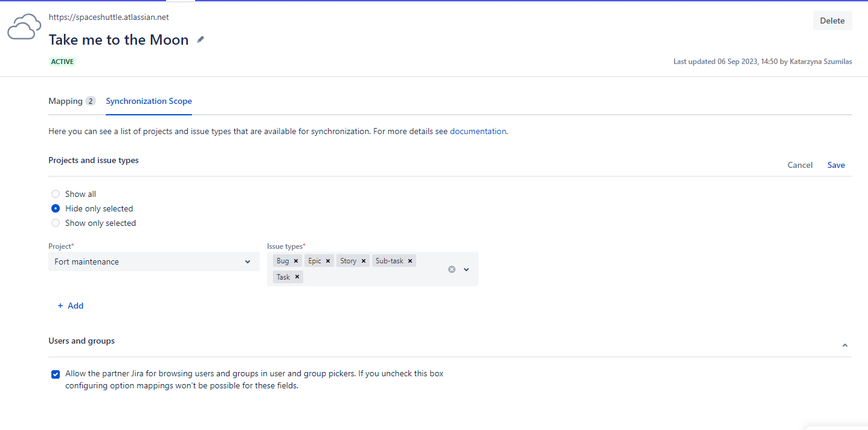Expand the Issue types dropdown chevron

(466, 269)
